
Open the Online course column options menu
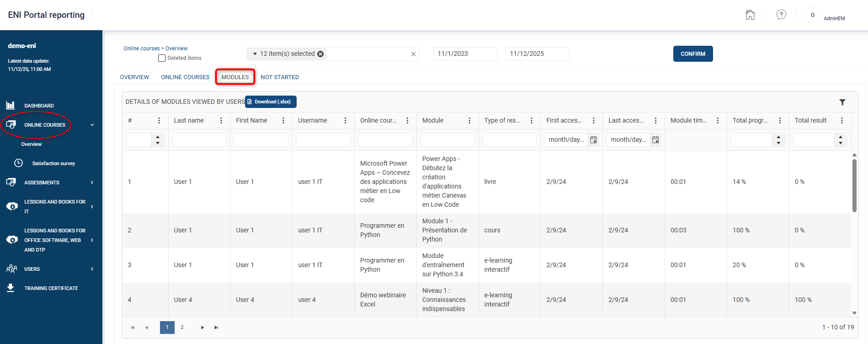pyautogui.click(x=407, y=121)
